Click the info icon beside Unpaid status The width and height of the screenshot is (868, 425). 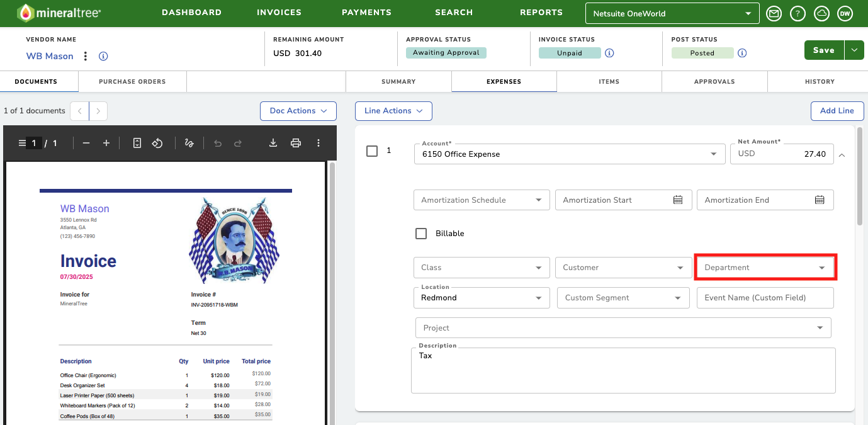coord(609,53)
